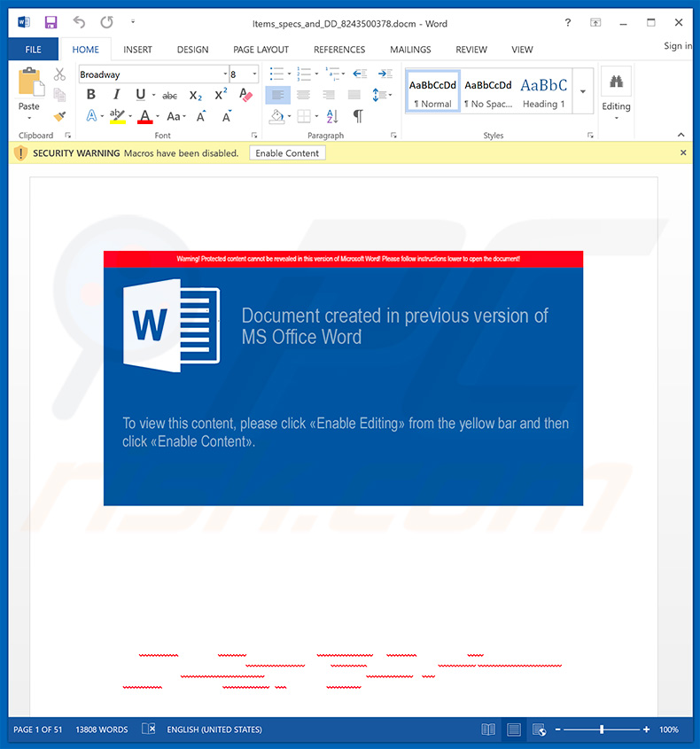The width and height of the screenshot is (700, 749).
Task: Open Word Help question mark
Action: pos(567,22)
